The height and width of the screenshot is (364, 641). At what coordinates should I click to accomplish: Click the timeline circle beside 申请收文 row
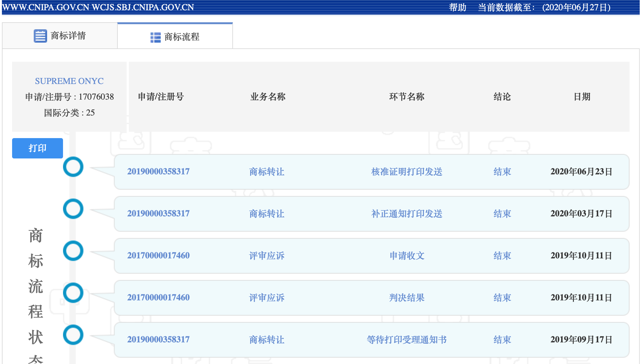click(x=73, y=251)
